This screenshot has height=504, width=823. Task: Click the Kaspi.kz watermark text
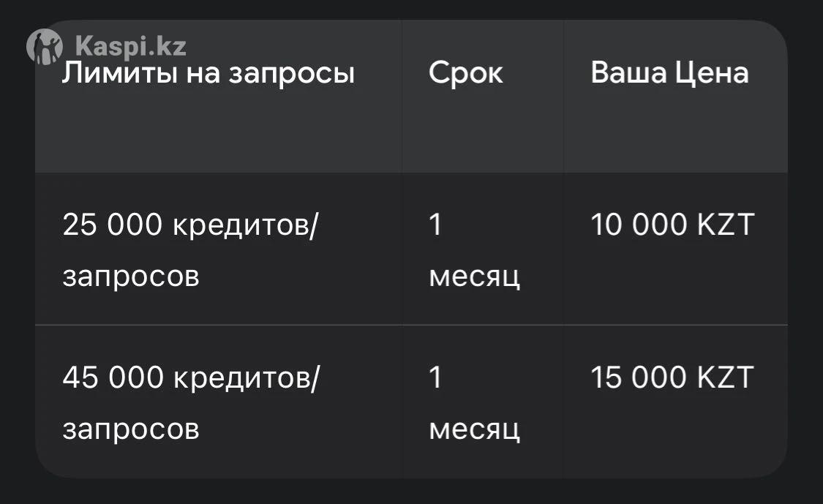[131, 47]
